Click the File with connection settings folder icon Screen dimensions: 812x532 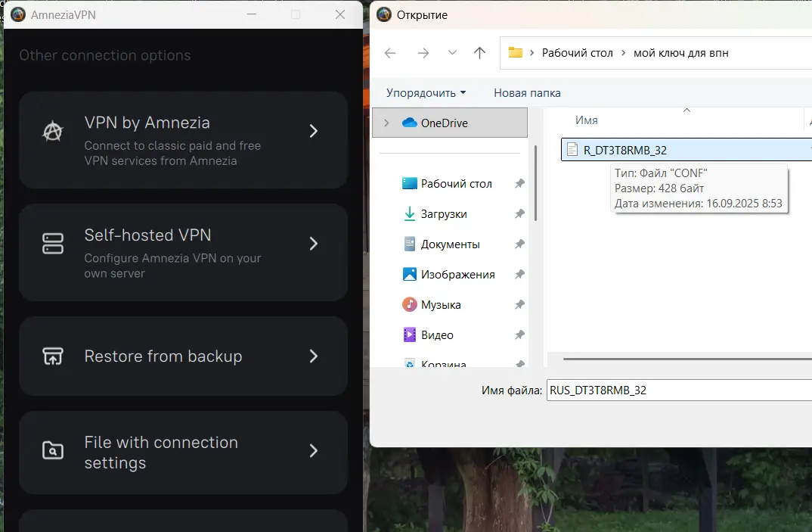point(52,452)
